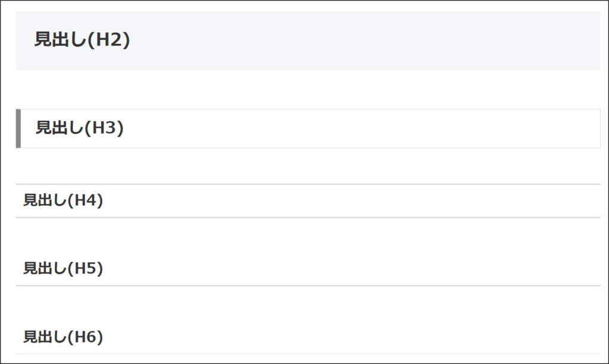Click the し character in the H6 heading
The image size is (609, 364).
[x=60, y=337]
